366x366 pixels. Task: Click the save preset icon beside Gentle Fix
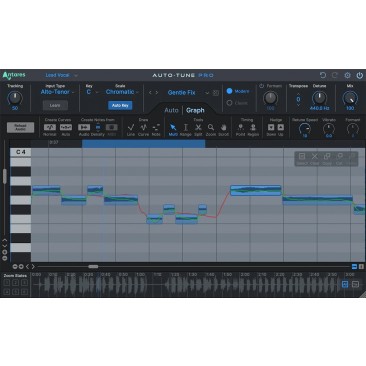pyautogui.click(x=216, y=93)
